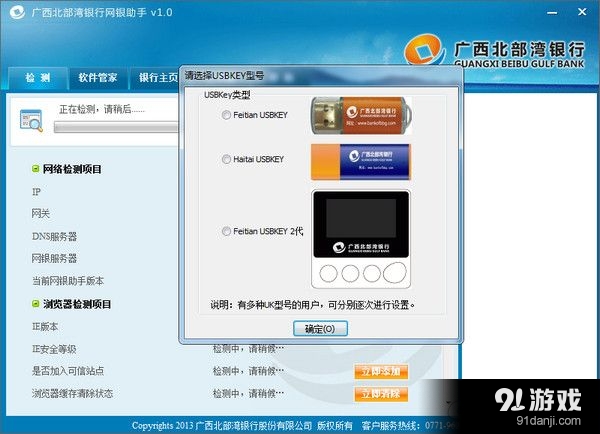Screen dimensions: 600x434
Task: Click the USBKey类型 group label
Action: point(227,95)
